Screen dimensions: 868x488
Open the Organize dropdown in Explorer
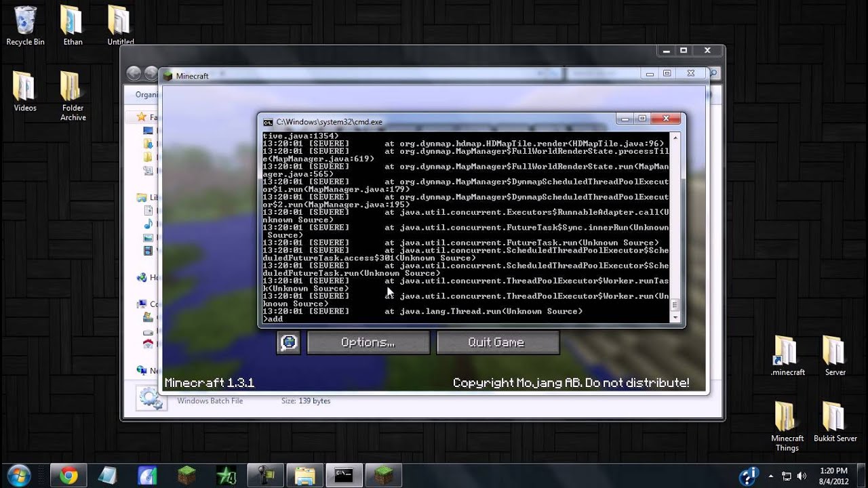coord(146,95)
